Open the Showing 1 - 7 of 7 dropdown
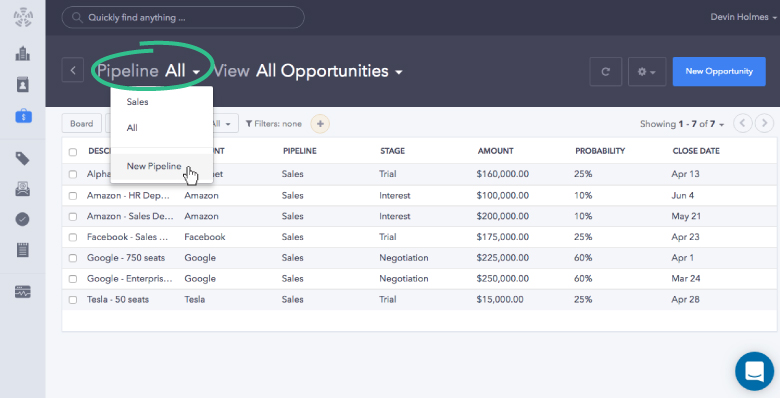 pyautogui.click(x=682, y=124)
